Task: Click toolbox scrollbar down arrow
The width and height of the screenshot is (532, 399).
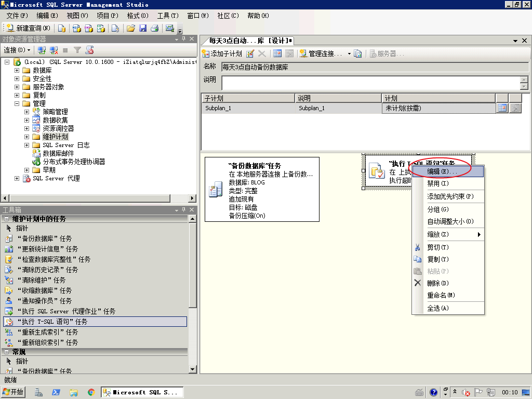Action: tap(192, 369)
